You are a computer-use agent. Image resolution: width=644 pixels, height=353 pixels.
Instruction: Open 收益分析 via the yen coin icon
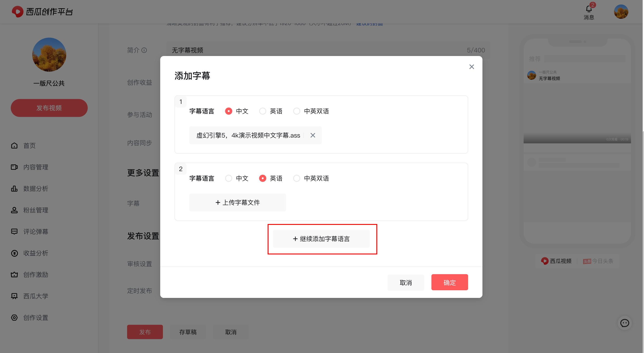(x=14, y=253)
